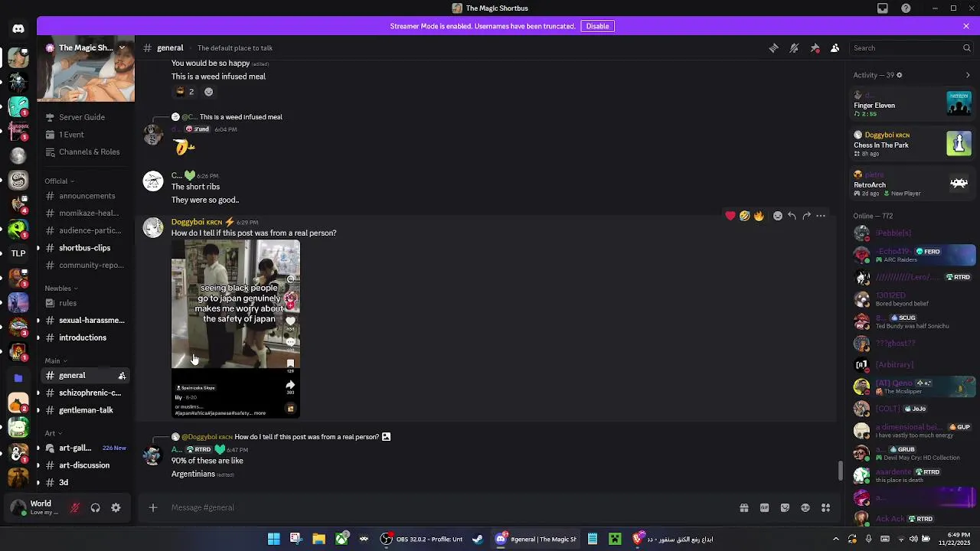Toggle the member list icon
Screen dimensions: 980x551
pyautogui.click(x=835, y=47)
